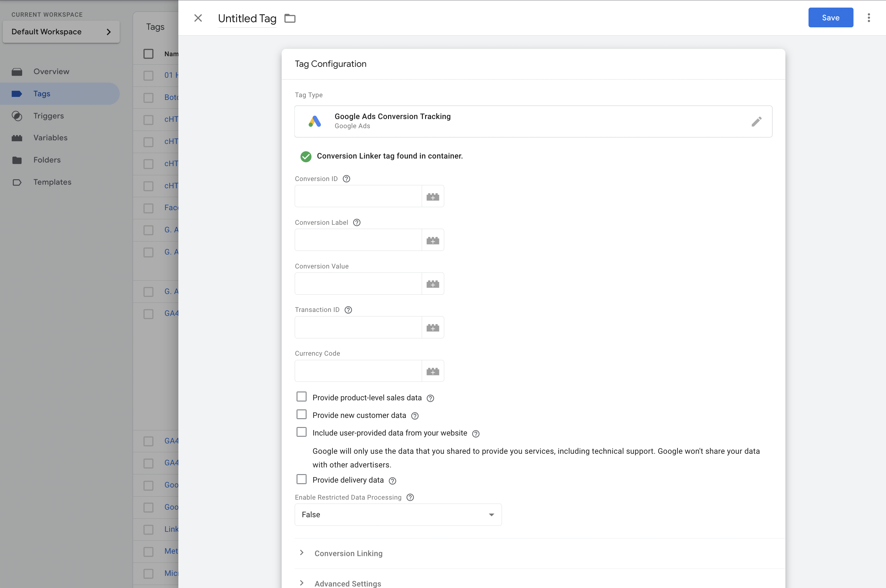Open the Triggers menu item
Screen dimensions: 886x588
(x=49, y=115)
